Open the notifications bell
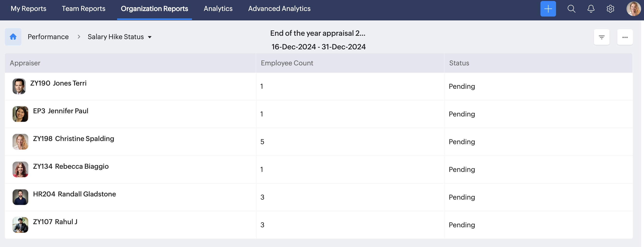 [x=591, y=9]
